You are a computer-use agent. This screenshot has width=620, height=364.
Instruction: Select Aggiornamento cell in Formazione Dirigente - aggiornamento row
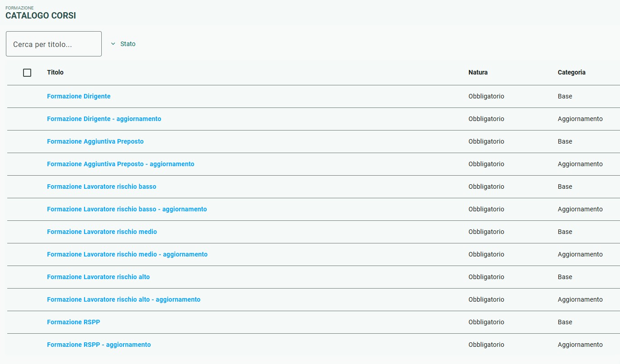tap(580, 119)
